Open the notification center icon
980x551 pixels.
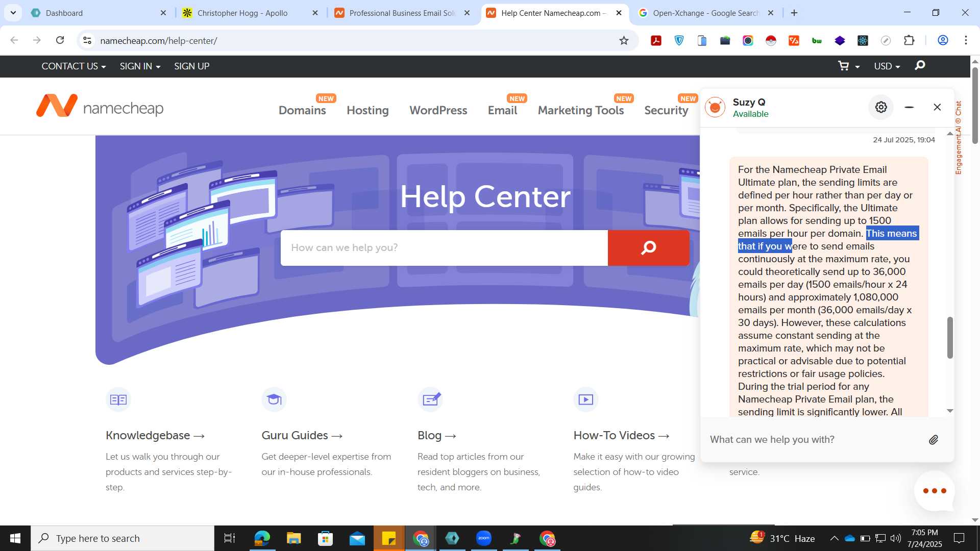[959, 538]
